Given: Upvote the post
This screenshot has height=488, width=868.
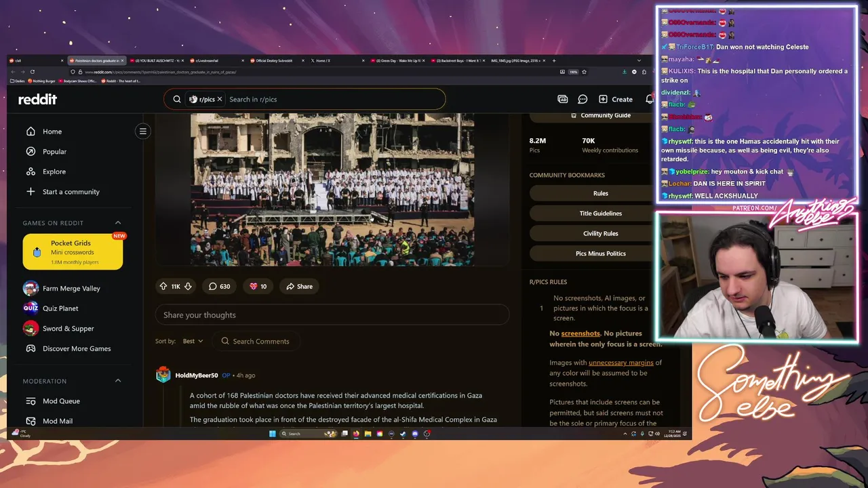Looking at the screenshot, I should (x=163, y=286).
